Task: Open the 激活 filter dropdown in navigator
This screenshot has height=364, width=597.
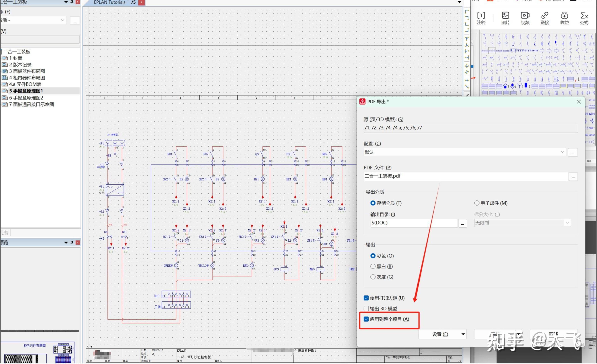Action: 63,20
